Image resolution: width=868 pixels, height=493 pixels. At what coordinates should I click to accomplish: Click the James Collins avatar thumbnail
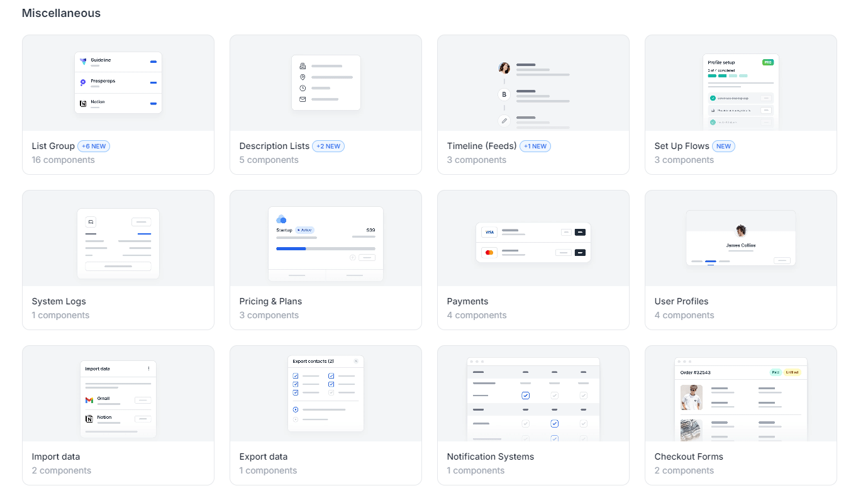tap(740, 231)
